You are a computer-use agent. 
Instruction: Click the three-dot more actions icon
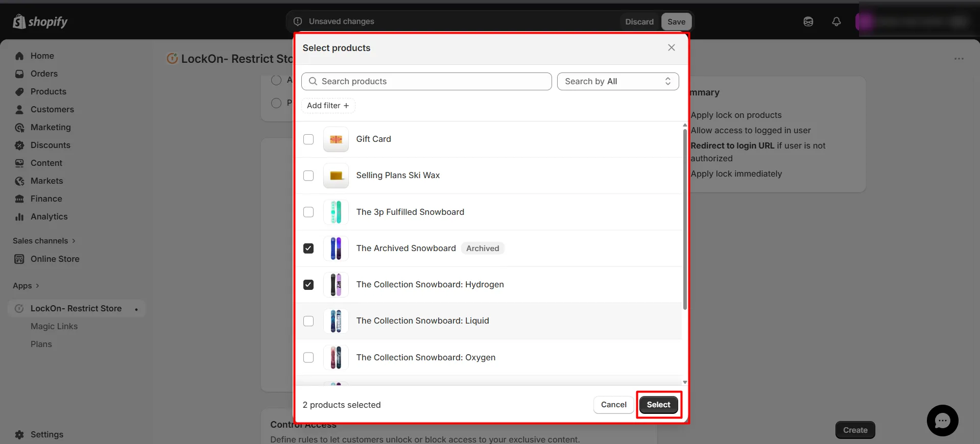coord(959,59)
